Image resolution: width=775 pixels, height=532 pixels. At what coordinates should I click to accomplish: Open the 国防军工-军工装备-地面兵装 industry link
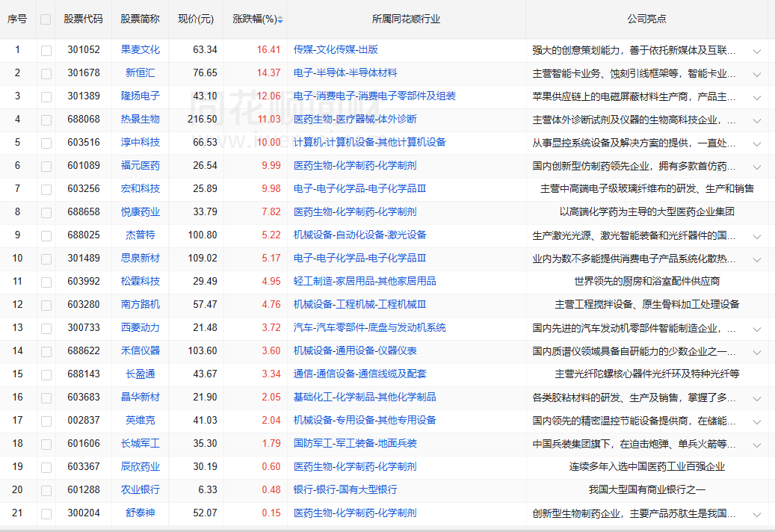pyautogui.click(x=355, y=444)
